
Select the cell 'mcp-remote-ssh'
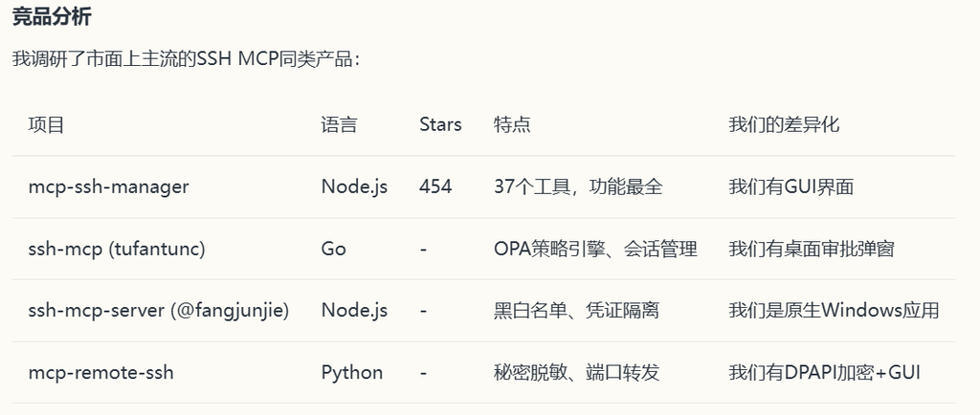(x=101, y=373)
